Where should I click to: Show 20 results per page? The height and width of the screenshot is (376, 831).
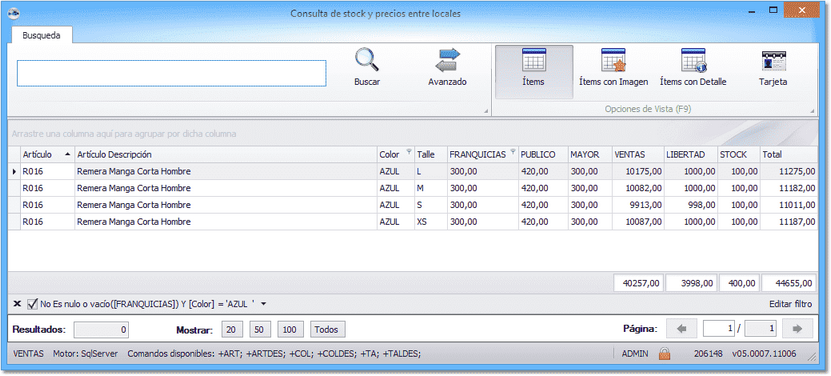tap(231, 329)
